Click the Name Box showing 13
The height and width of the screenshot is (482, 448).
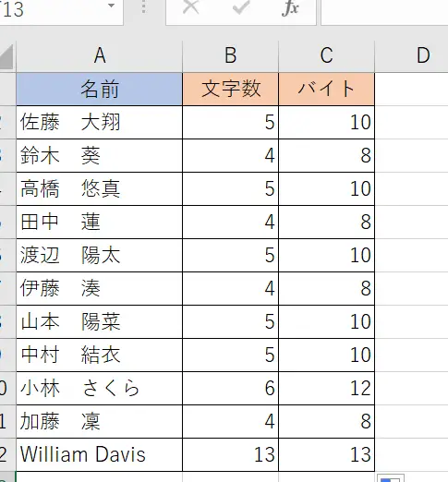(55, 11)
